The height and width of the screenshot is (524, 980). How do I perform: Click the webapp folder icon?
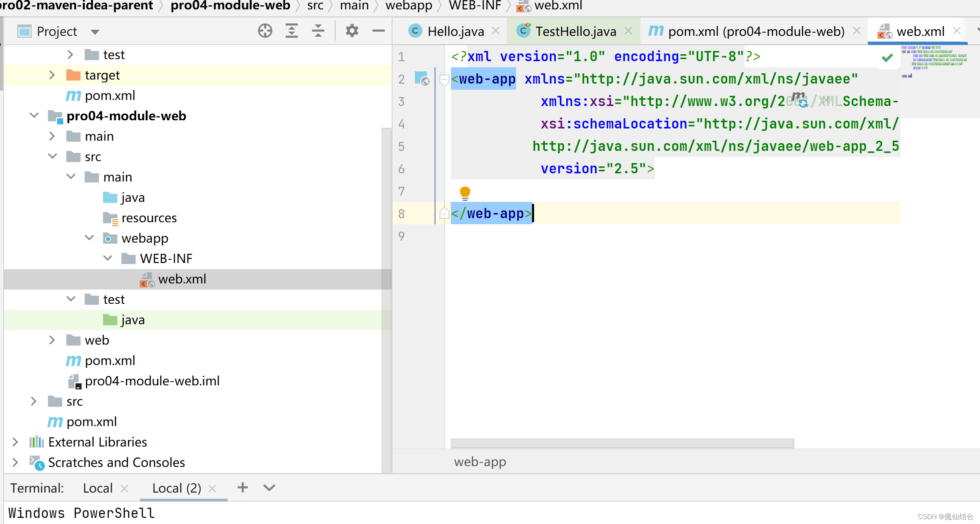[x=109, y=238]
